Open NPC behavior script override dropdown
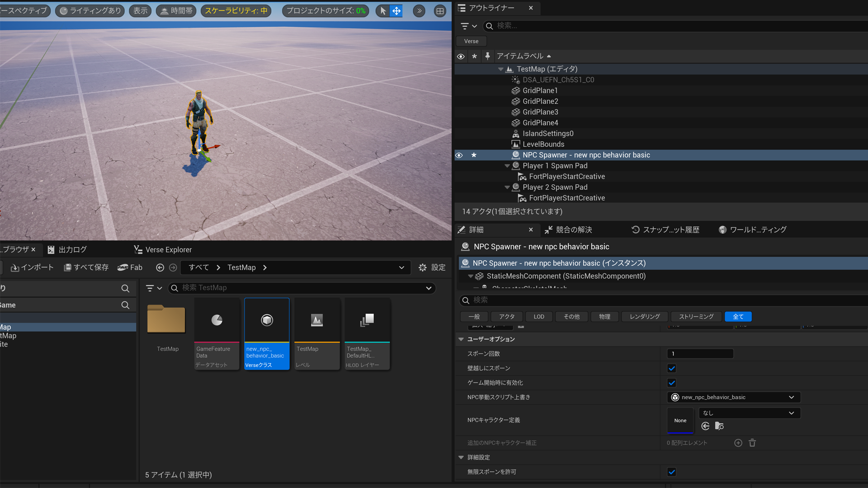The width and height of the screenshot is (868, 488). (734, 397)
